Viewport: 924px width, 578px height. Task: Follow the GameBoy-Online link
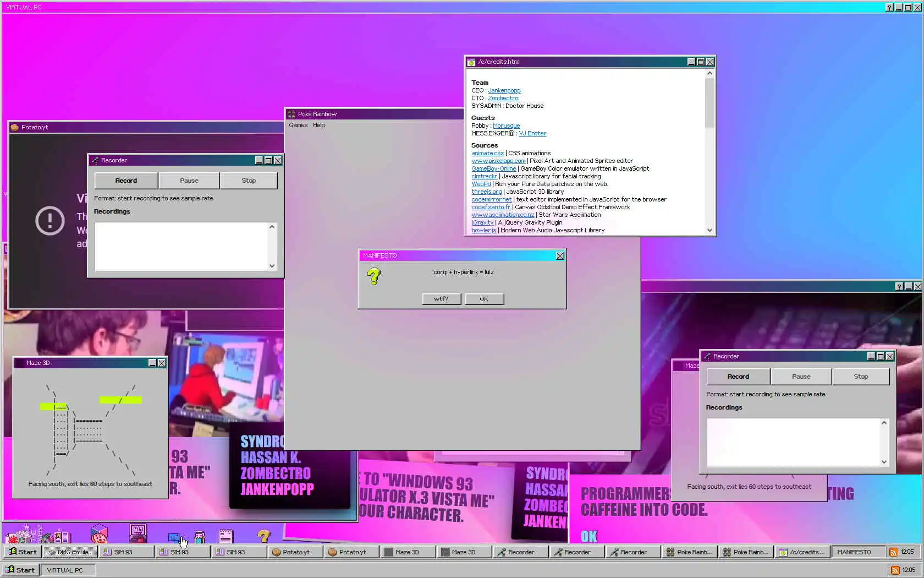pyautogui.click(x=494, y=168)
